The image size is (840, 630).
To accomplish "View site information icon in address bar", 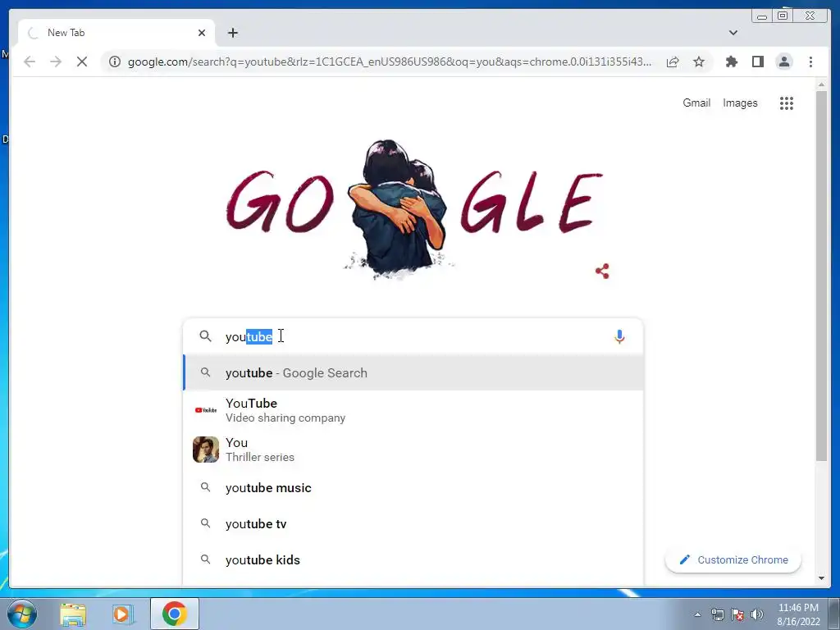I will [x=115, y=62].
